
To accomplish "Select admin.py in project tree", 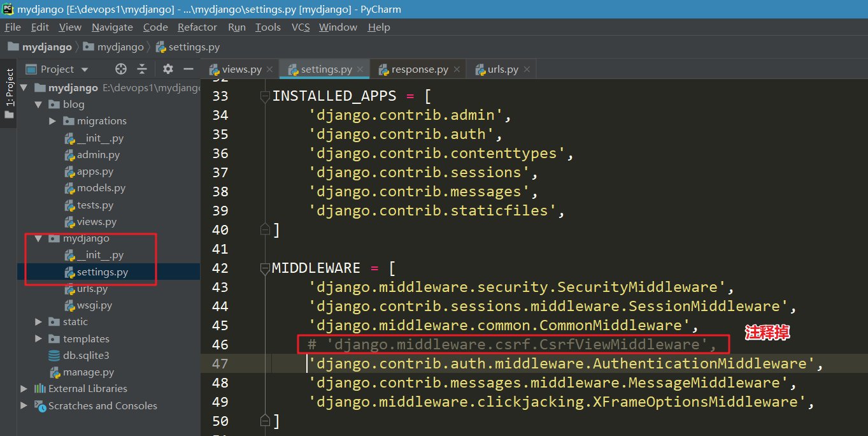I will [92, 154].
